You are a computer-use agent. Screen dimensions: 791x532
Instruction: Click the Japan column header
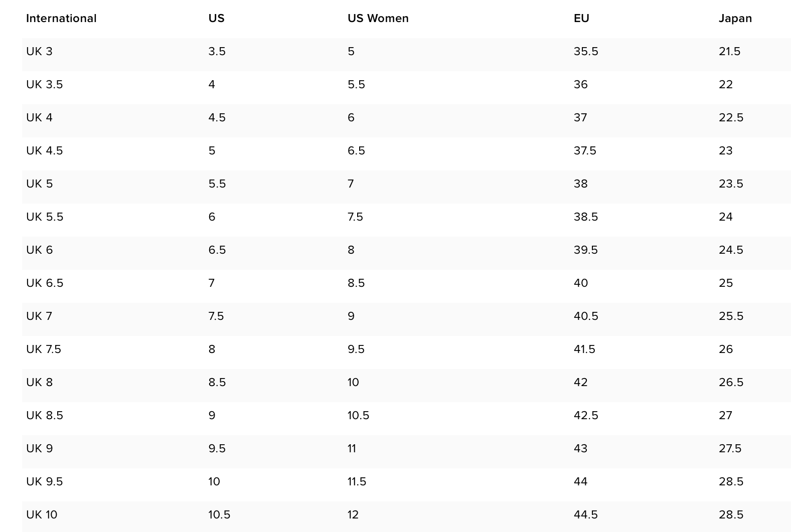(x=735, y=19)
